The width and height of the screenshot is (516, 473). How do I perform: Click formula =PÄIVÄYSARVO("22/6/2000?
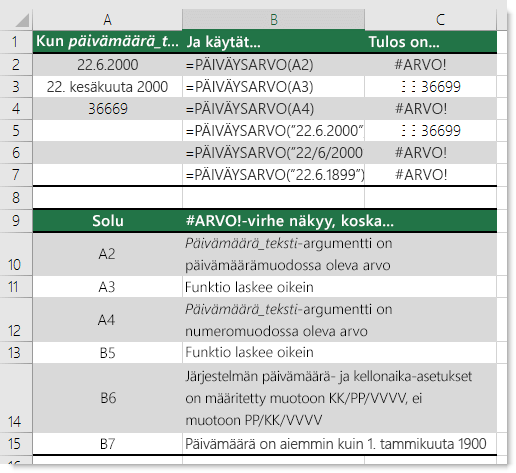coord(273,153)
